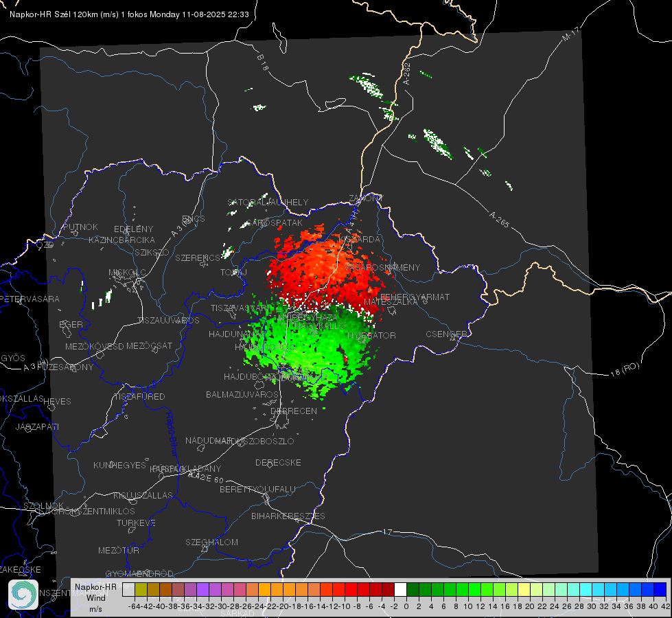
Task: Click the TISZAFÜRED town label
Action: tap(139, 397)
